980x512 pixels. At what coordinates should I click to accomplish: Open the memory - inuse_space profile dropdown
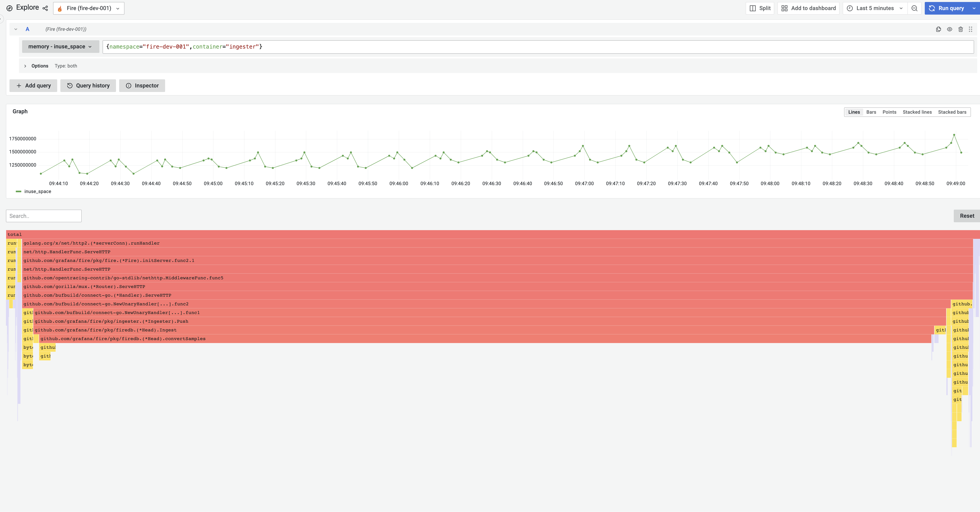[x=60, y=46]
